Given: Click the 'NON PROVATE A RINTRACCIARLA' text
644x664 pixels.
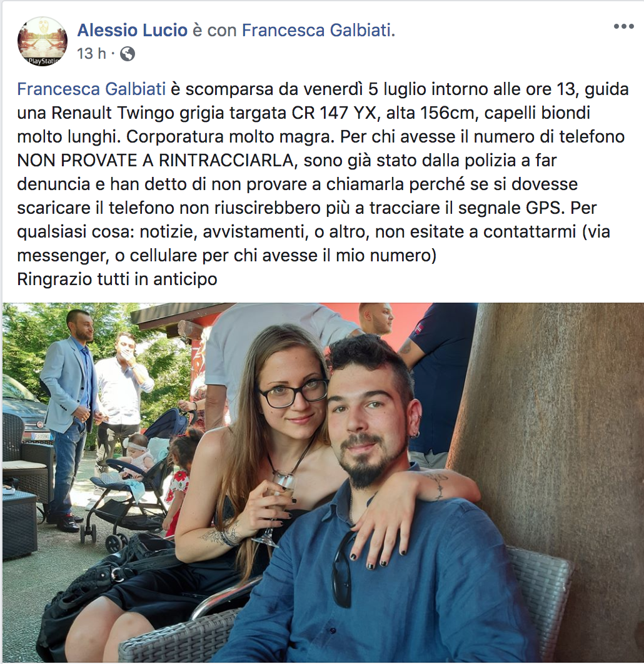Looking at the screenshot, I should tap(156, 160).
